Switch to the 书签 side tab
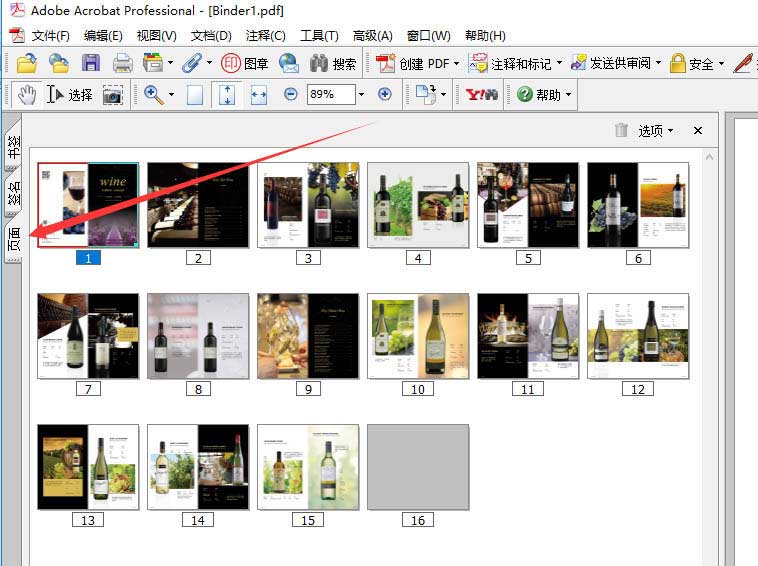This screenshot has height=566, width=758. (x=13, y=148)
